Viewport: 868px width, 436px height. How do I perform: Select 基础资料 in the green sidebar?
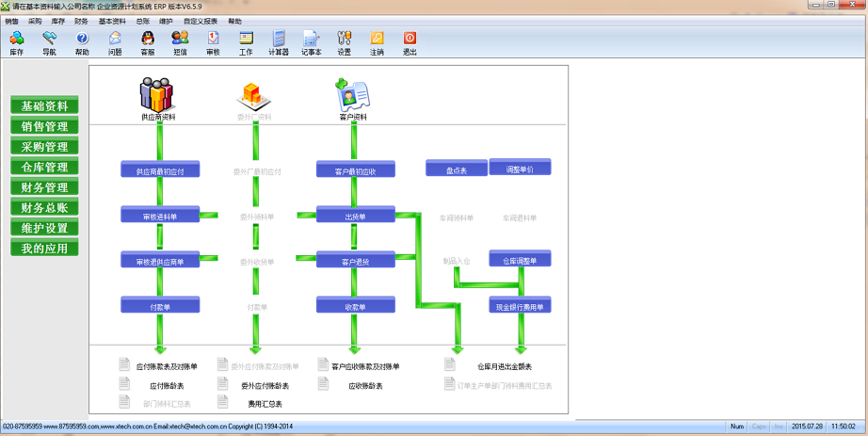click(x=44, y=105)
